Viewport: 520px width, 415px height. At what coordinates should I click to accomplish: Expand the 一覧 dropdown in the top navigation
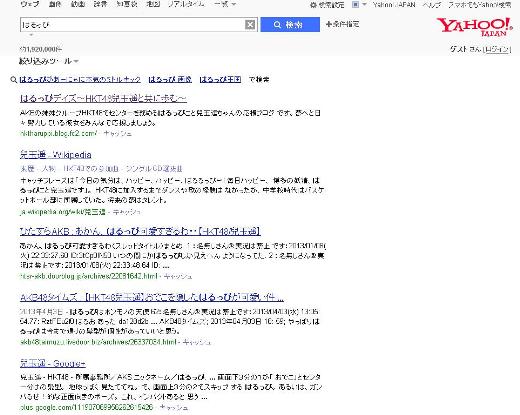[x=225, y=4]
